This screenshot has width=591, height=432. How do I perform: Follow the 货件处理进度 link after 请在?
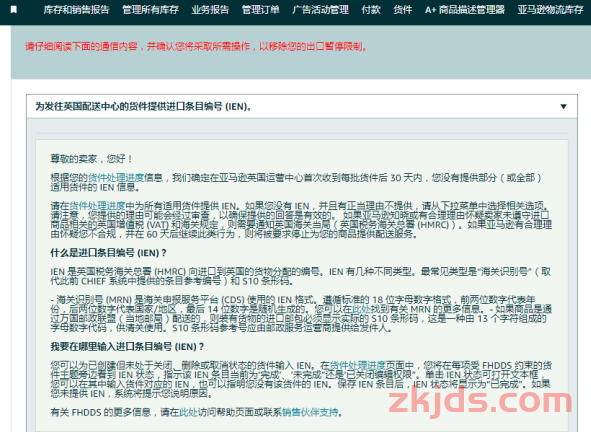pyautogui.click(x=97, y=206)
